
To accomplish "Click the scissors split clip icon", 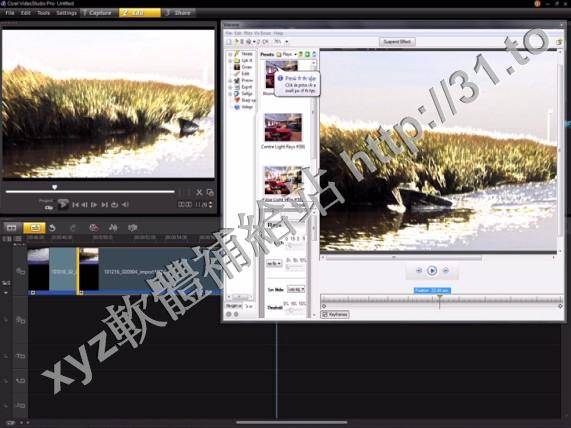I will (199, 192).
